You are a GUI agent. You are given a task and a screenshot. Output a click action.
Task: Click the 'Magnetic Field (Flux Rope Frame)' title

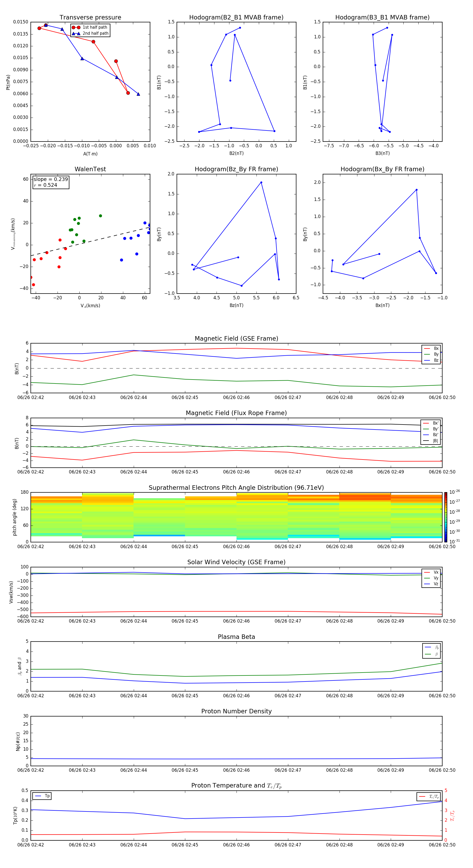point(236,413)
